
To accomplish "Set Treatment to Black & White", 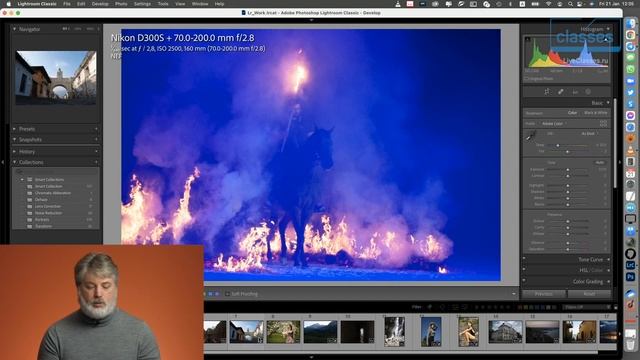I will tap(596, 113).
